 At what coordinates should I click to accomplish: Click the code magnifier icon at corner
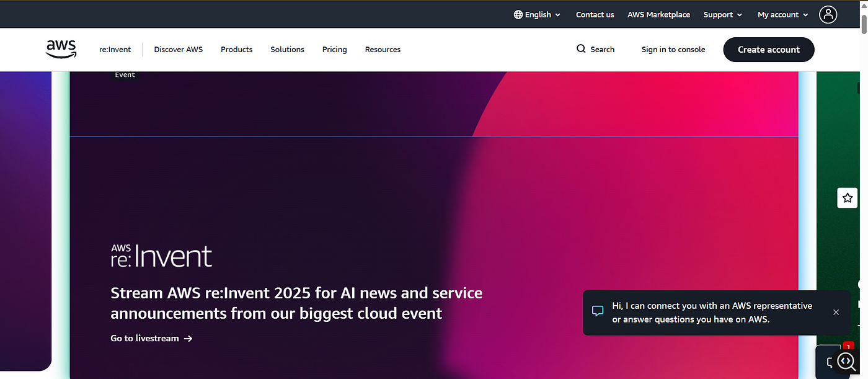pyautogui.click(x=847, y=361)
